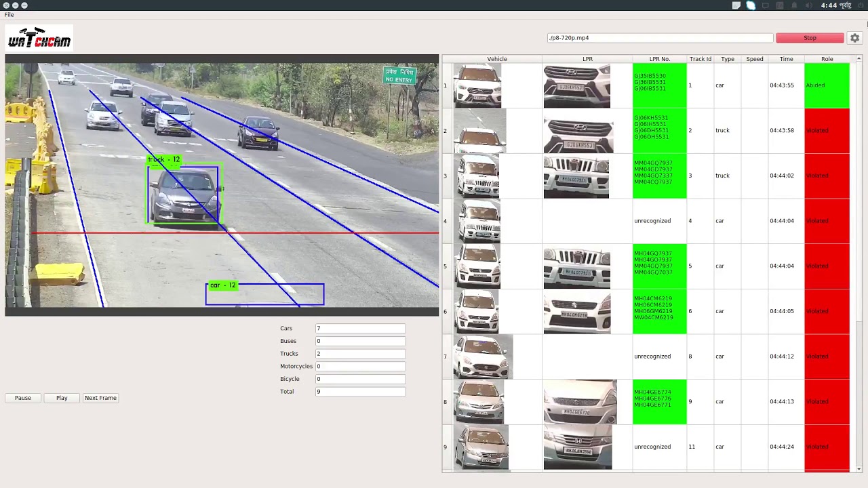Click the clock showing 4:44

click(835, 5)
